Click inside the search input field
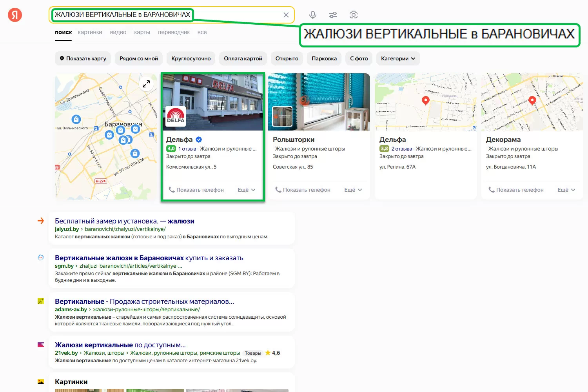This screenshot has width=588, height=392. (235, 15)
